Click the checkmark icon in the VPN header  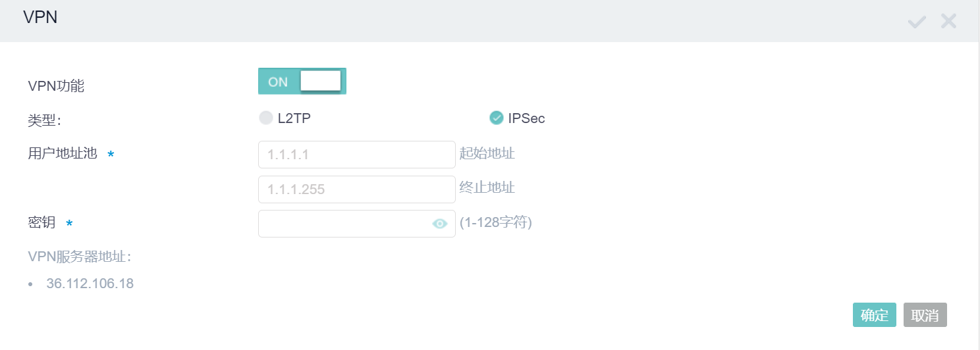pyautogui.click(x=917, y=22)
